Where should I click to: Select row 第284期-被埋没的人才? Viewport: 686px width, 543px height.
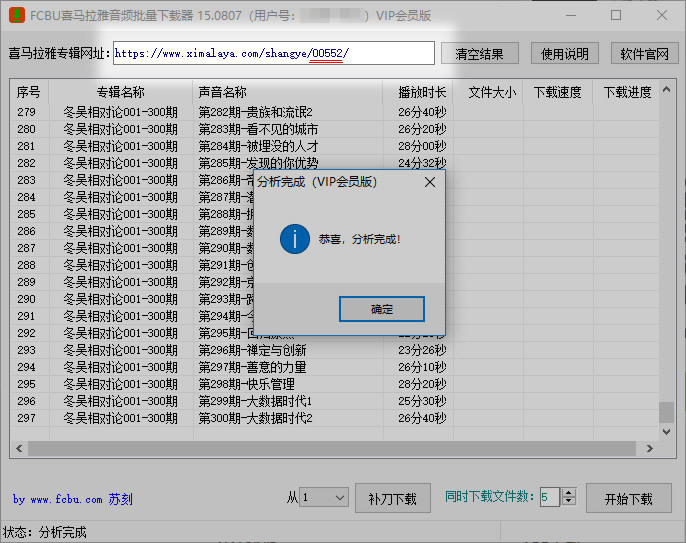[334, 146]
